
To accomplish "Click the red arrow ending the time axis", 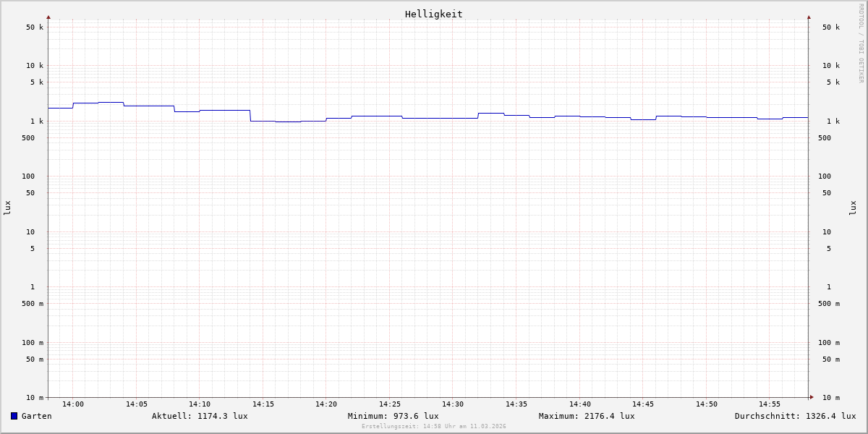I will 812,397.
